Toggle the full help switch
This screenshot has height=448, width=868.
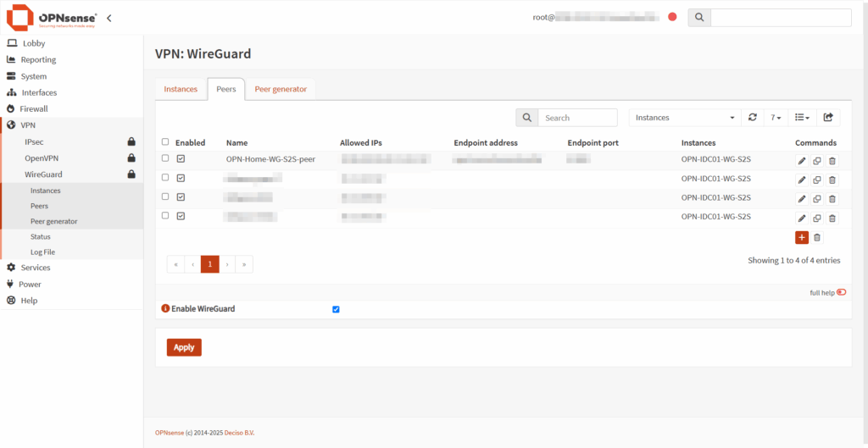(841, 292)
